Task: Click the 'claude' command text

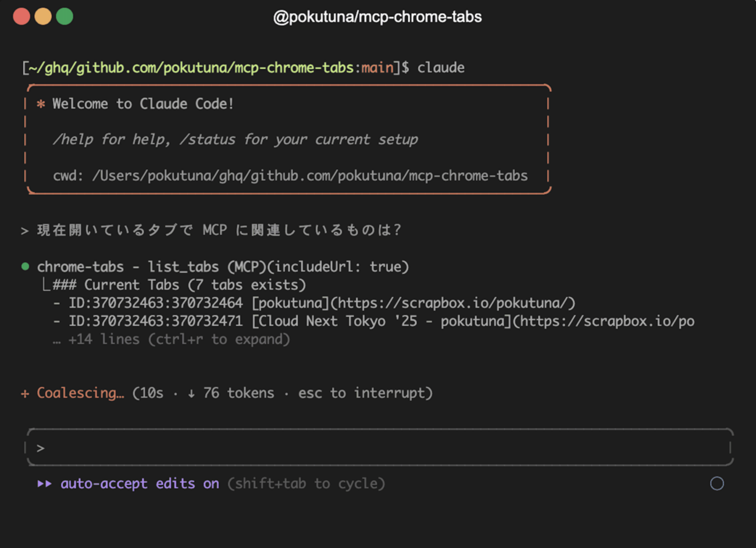Action: 441,68
